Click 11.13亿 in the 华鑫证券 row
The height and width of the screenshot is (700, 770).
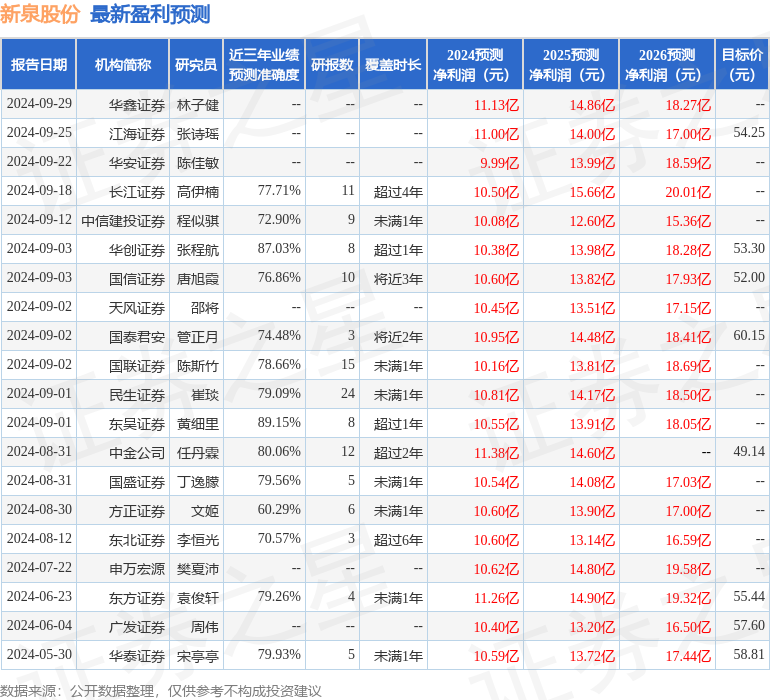(x=496, y=105)
